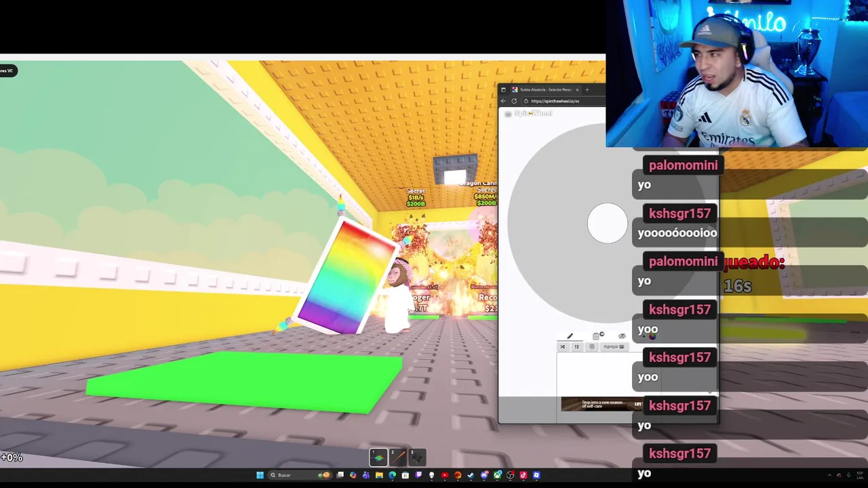Open Microsoft Edge from the taskbar
This screenshot has height=488, width=868.
point(392,475)
